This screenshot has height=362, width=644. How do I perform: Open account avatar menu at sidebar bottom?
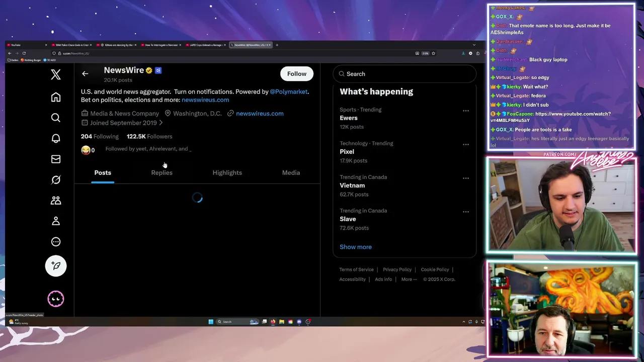click(x=56, y=299)
